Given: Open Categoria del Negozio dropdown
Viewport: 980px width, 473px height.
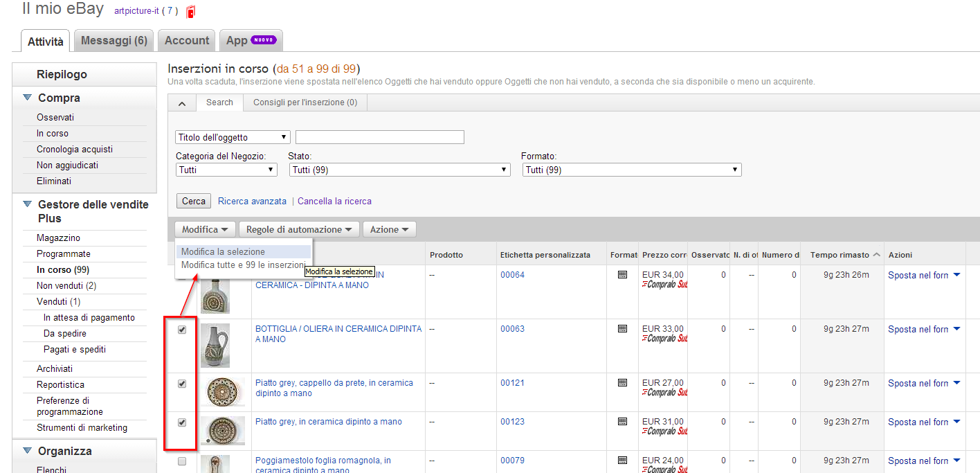Looking at the screenshot, I should coord(226,170).
